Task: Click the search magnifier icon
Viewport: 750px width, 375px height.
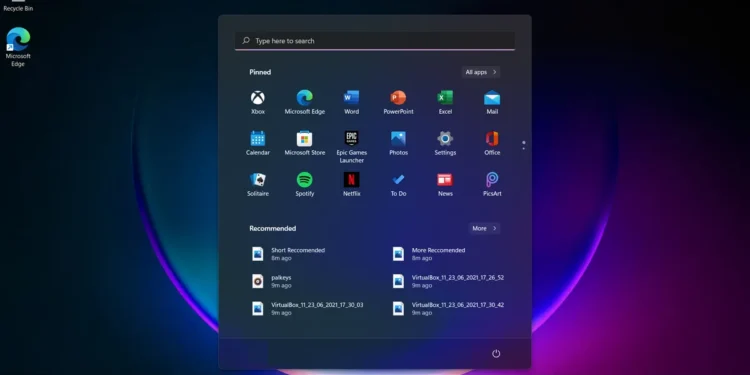Action: (x=246, y=41)
